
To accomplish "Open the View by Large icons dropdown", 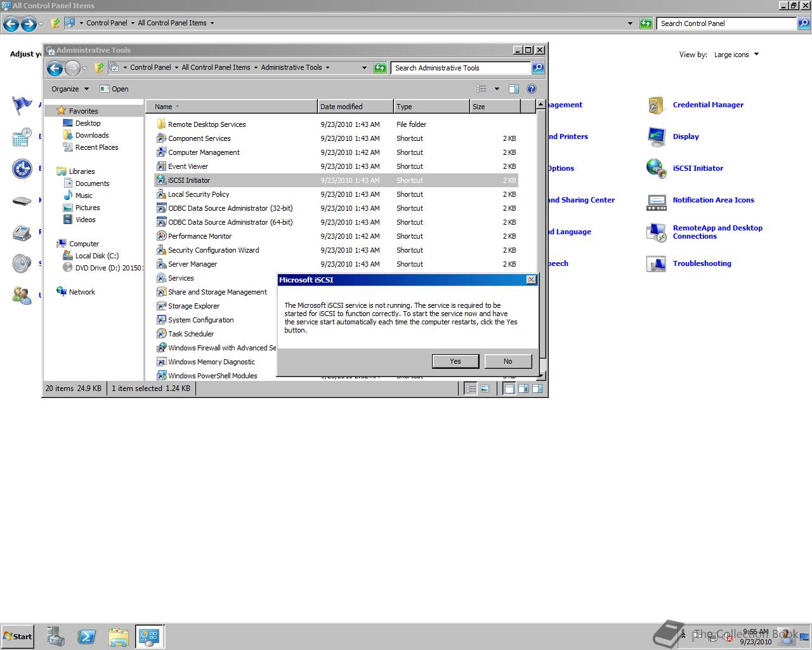I will tap(736, 55).
